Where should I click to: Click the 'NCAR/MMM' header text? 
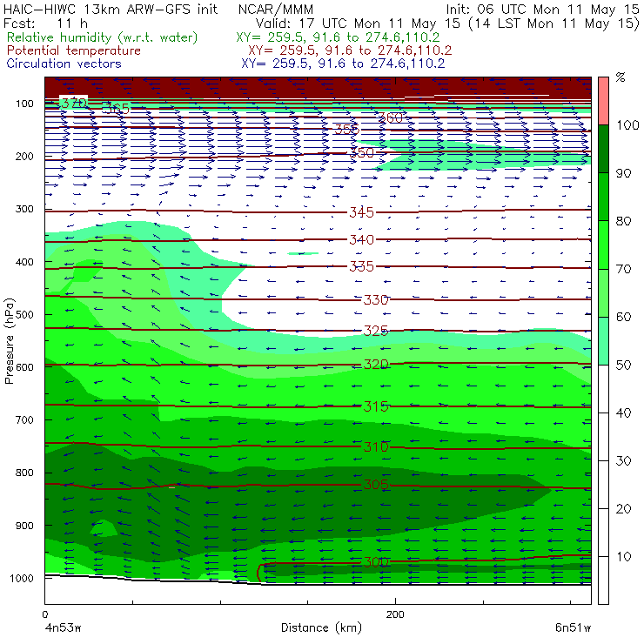point(276,10)
